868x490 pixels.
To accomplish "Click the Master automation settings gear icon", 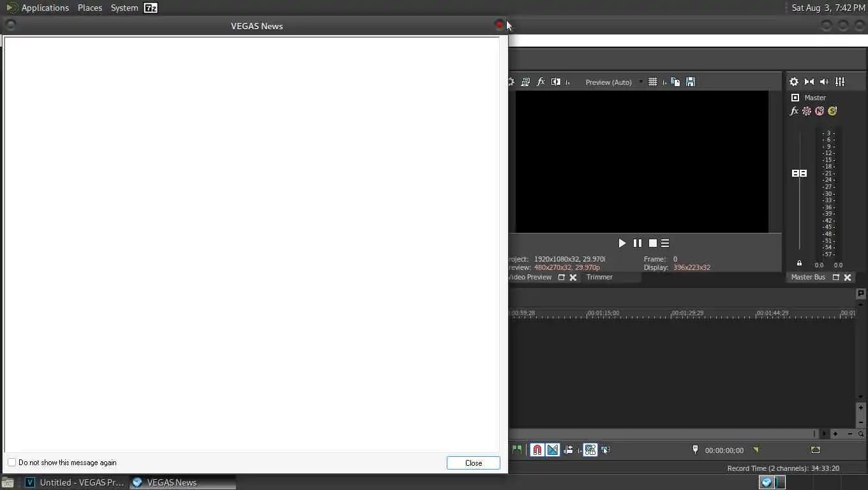I will tap(807, 111).
